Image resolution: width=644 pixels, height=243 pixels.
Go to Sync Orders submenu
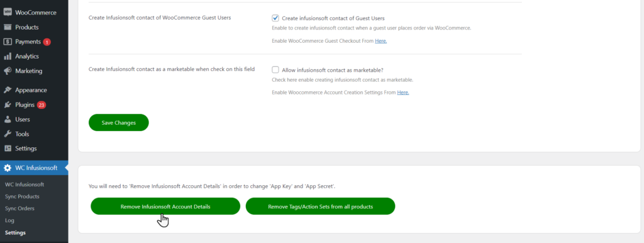coord(19,208)
